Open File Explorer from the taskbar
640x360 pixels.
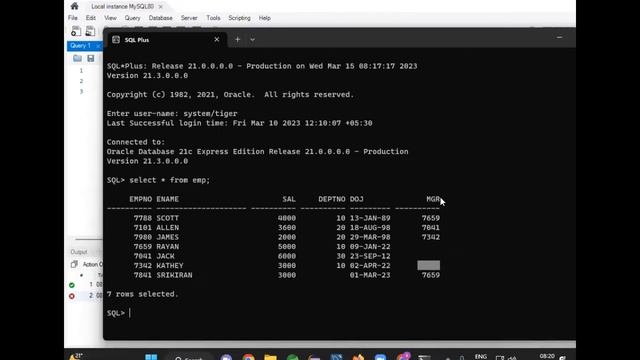click(x=270, y=358)
